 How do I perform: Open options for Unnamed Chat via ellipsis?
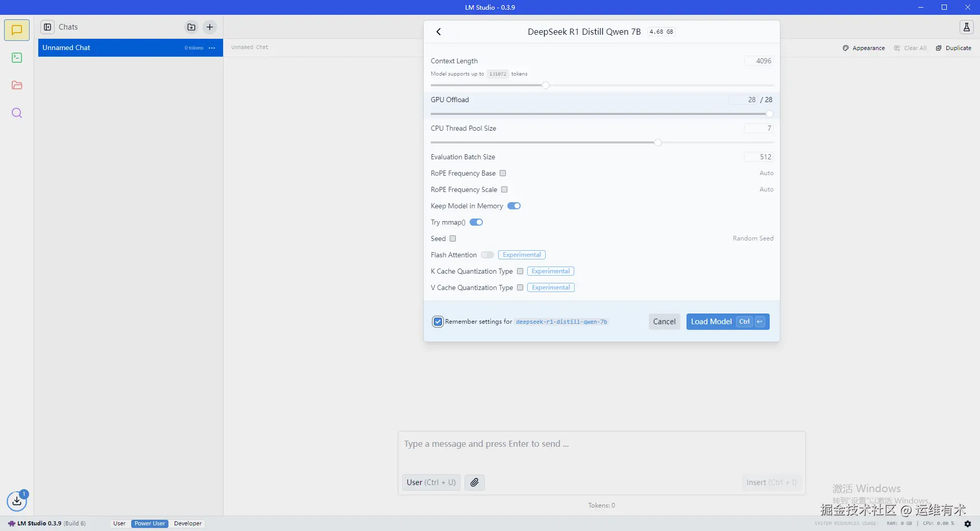click(x=212, y=47)
